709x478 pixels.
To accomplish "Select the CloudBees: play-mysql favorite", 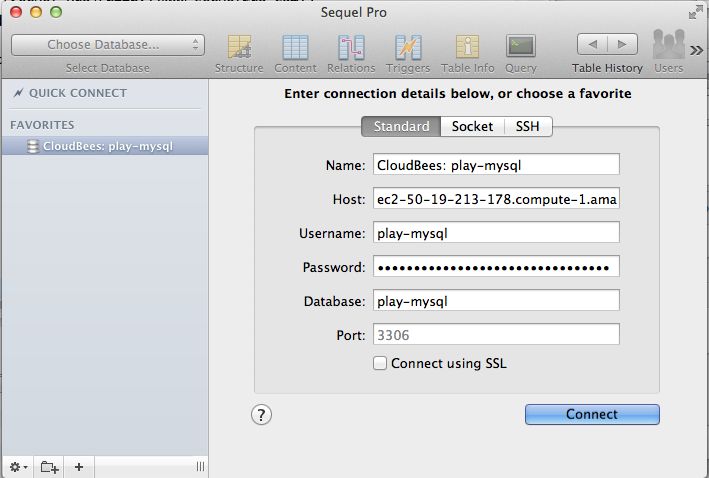I will [105, 146].
